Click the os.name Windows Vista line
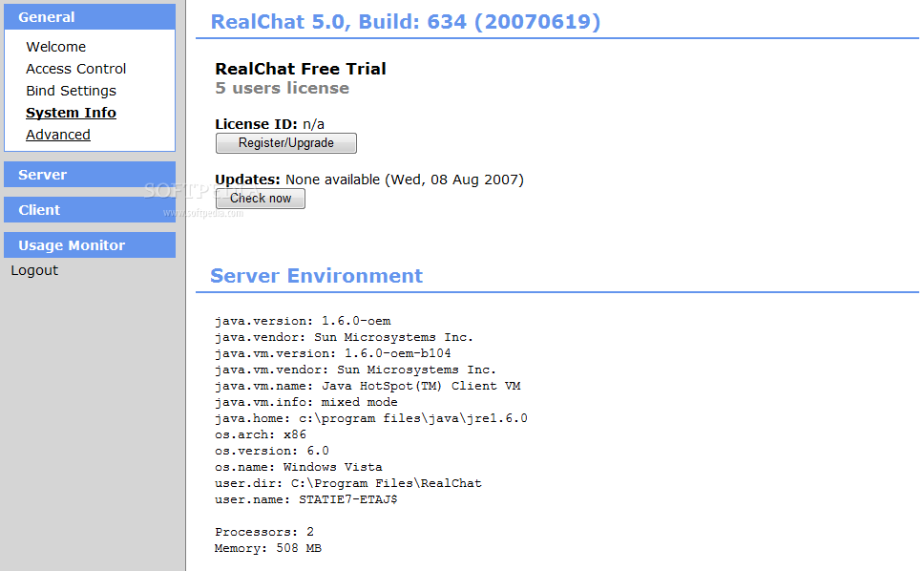This screenshot has height=571, width=924. pos(299,467)
